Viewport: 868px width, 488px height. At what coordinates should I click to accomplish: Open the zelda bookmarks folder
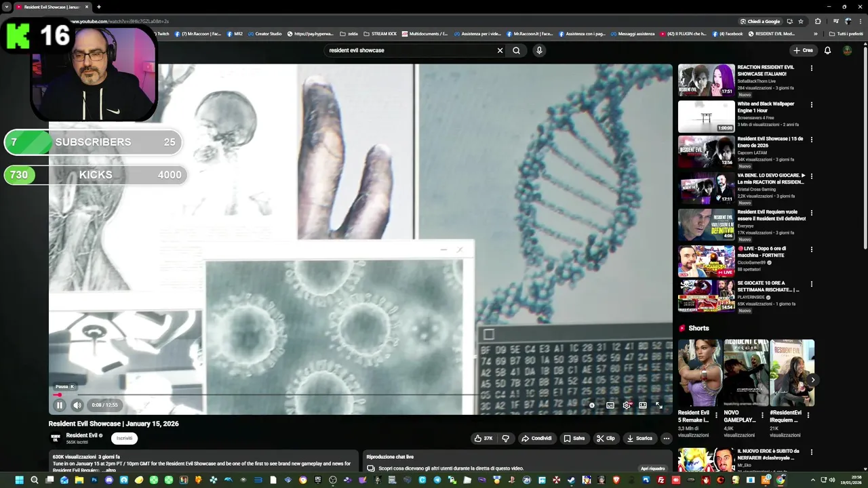[x=349, y=34]
